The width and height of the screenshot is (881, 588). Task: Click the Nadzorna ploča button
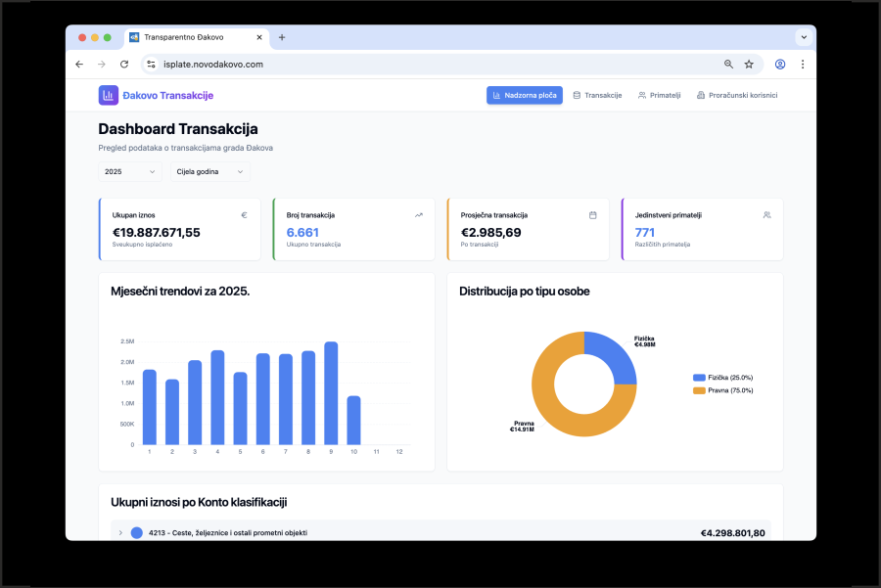pyautogui.click(x=525, y=95)
